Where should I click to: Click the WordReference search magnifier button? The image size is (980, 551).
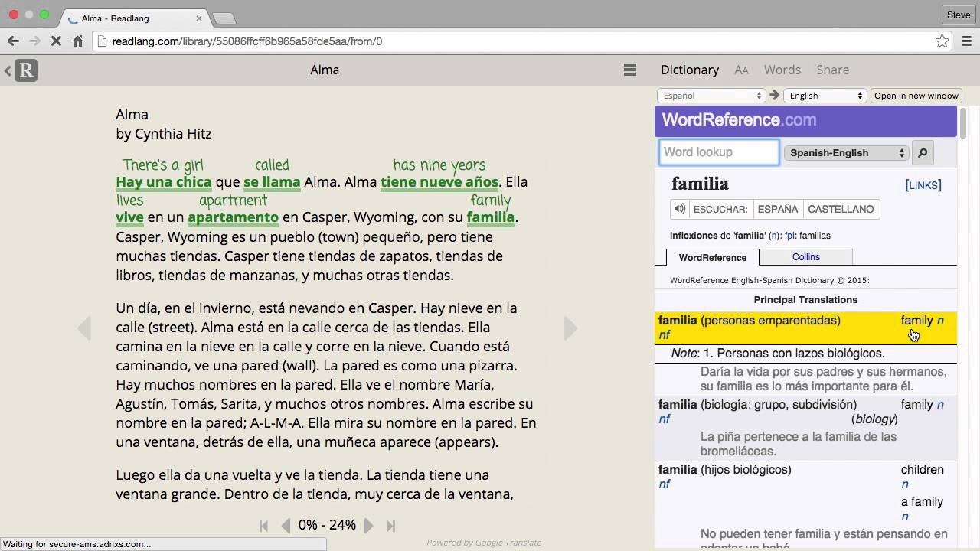coord(923,153)
